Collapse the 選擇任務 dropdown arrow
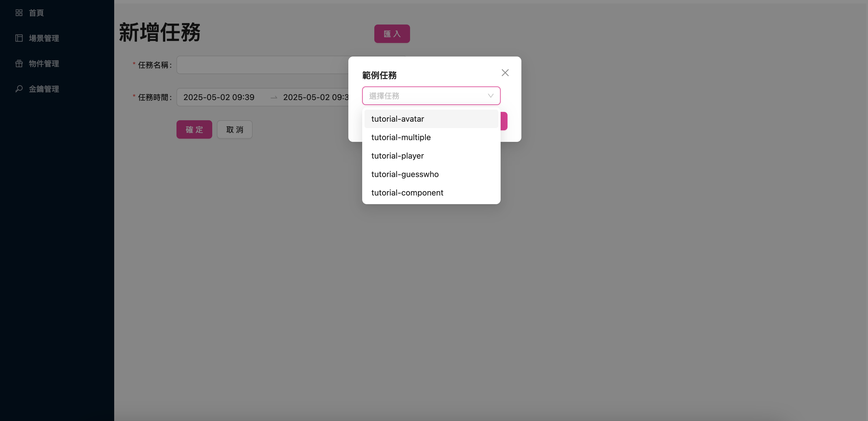868x421 pixels. coord(490,96)
